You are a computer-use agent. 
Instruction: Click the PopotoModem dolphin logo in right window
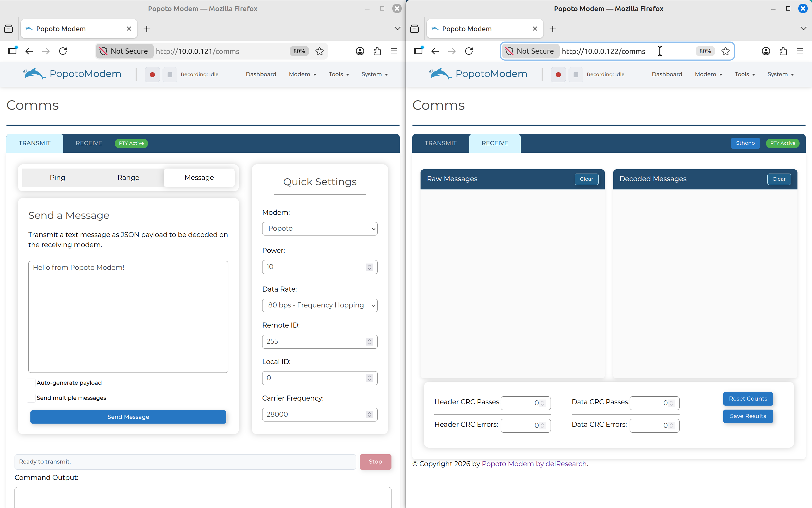478,74
